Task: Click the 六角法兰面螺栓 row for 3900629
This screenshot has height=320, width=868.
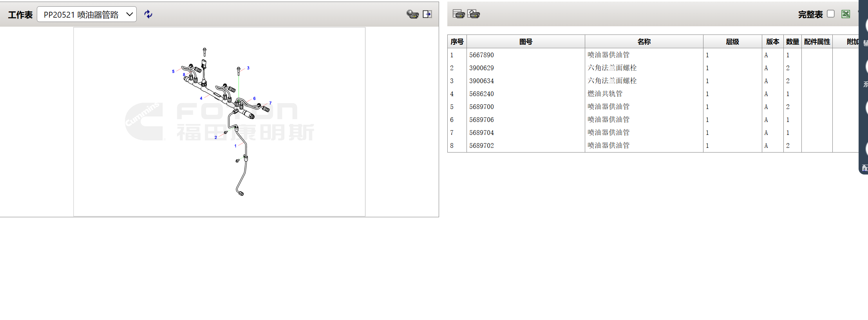Action: 612,68
